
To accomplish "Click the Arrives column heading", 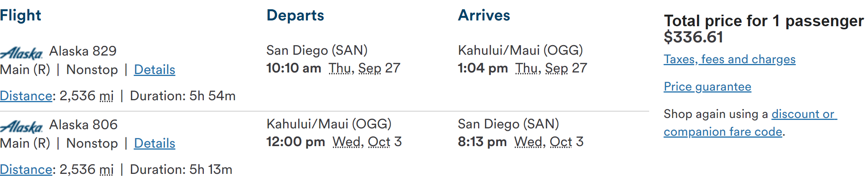I will tap(484, 15).
